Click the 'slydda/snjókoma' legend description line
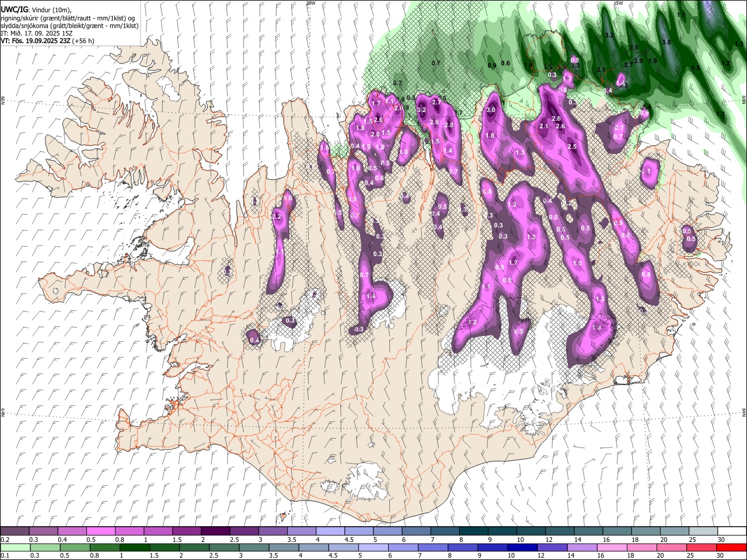Image resolution: width=747 pixels, height=560 pixels. 69,26
